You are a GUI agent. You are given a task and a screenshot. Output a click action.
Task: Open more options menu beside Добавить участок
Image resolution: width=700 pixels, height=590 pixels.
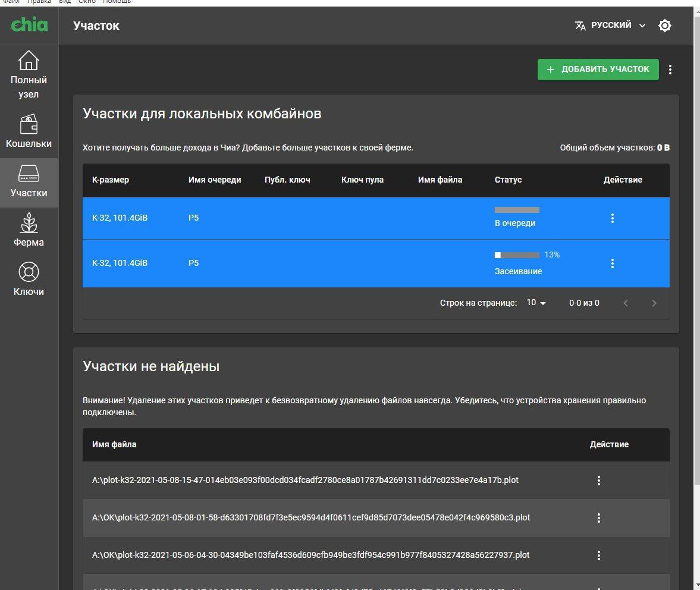pos(670,70)
